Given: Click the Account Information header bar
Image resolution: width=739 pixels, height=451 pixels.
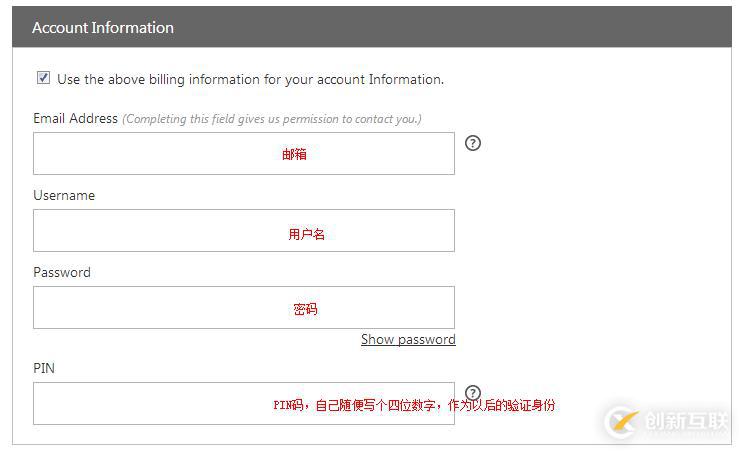Looking at the screenshot, I should (x=372, y=28).
